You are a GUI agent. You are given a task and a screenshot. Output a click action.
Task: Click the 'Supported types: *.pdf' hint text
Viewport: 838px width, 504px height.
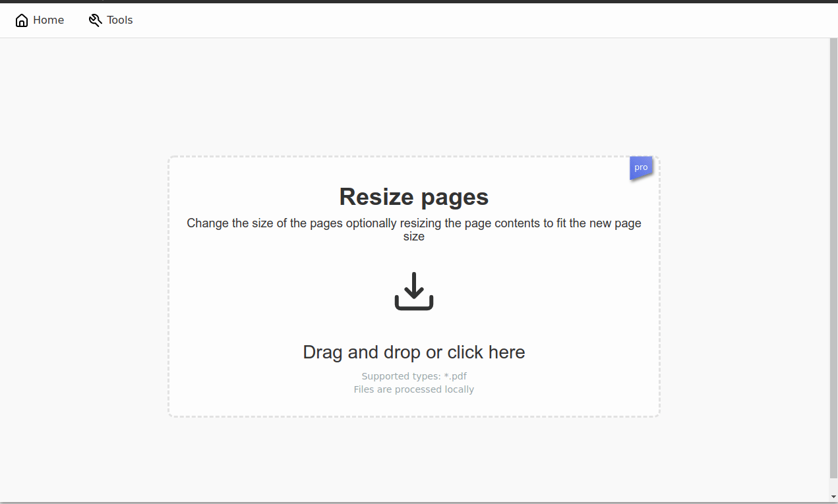pyautogui.click(x=413, y=376)
